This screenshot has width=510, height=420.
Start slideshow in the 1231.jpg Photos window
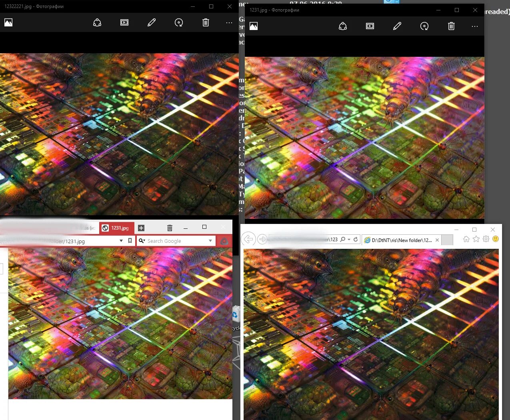pyautogui.click(x=370, y=26)
